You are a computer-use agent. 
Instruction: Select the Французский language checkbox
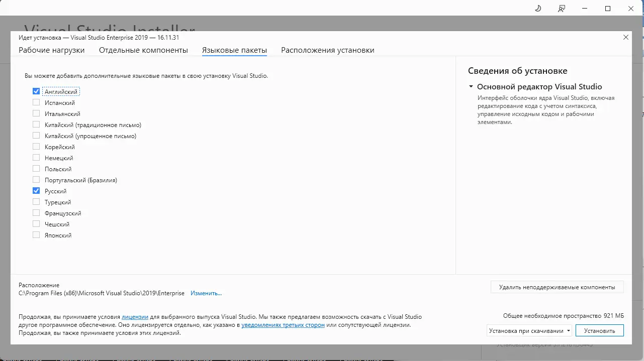(36, 212)
